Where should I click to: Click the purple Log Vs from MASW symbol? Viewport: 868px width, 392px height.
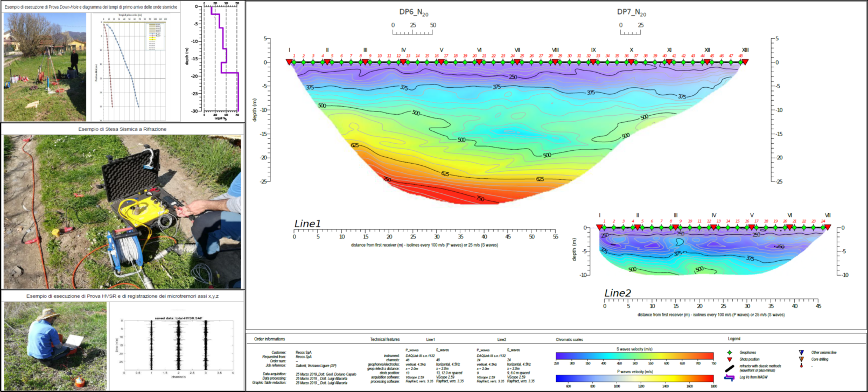pos(730,377)
